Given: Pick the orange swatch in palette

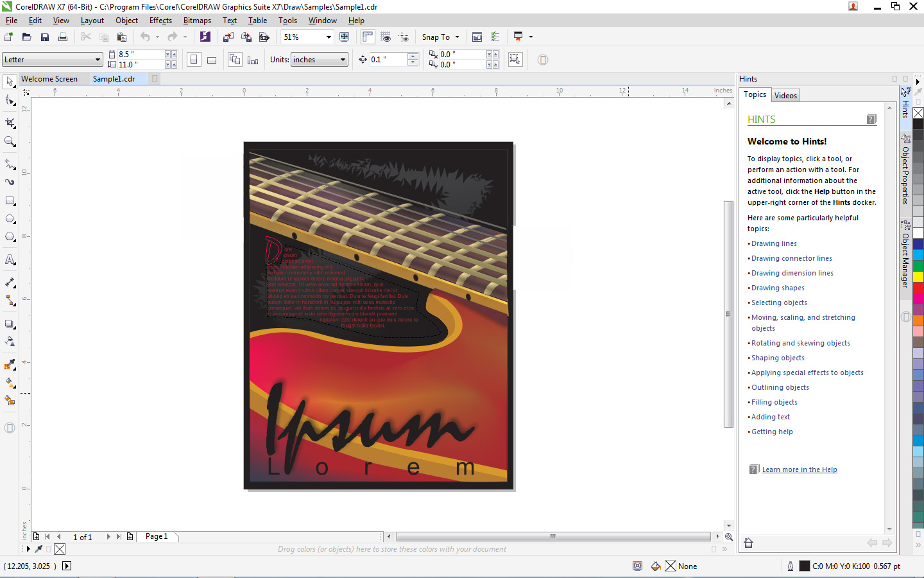Looking at the screenshot, I should pos(918,321).
